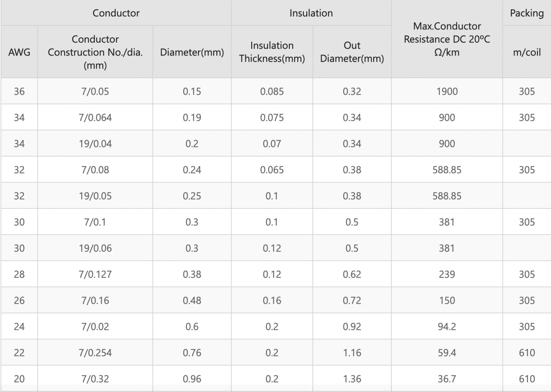551x392 pixels.
Task: Select the Insulation Thickness(mm) column header
Action: click(272, 52)
